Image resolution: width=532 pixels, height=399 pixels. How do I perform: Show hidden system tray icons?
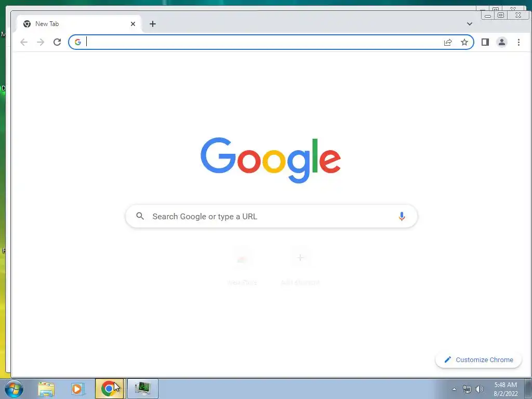click(454, 389)
